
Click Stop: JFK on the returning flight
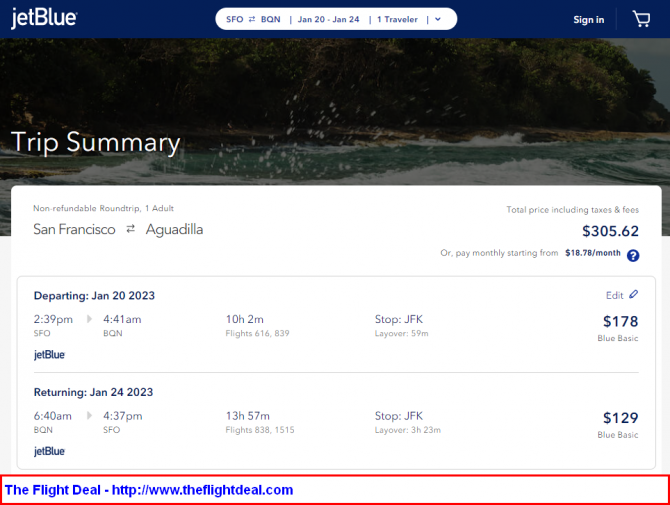[399, 416]
